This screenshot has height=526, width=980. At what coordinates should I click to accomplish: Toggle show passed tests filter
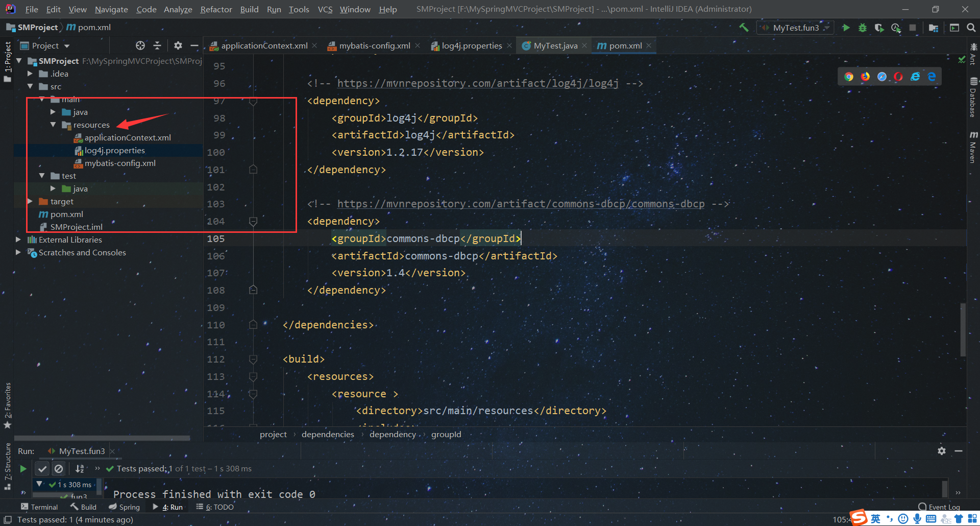[x=43, y=468]
